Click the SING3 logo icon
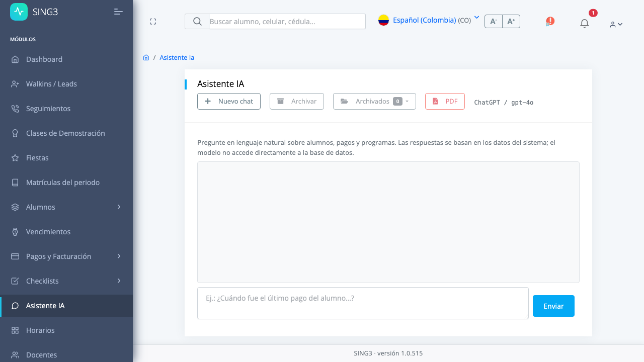Image resolution: width=644 pixels, height=362 pixels. [19, 12]
